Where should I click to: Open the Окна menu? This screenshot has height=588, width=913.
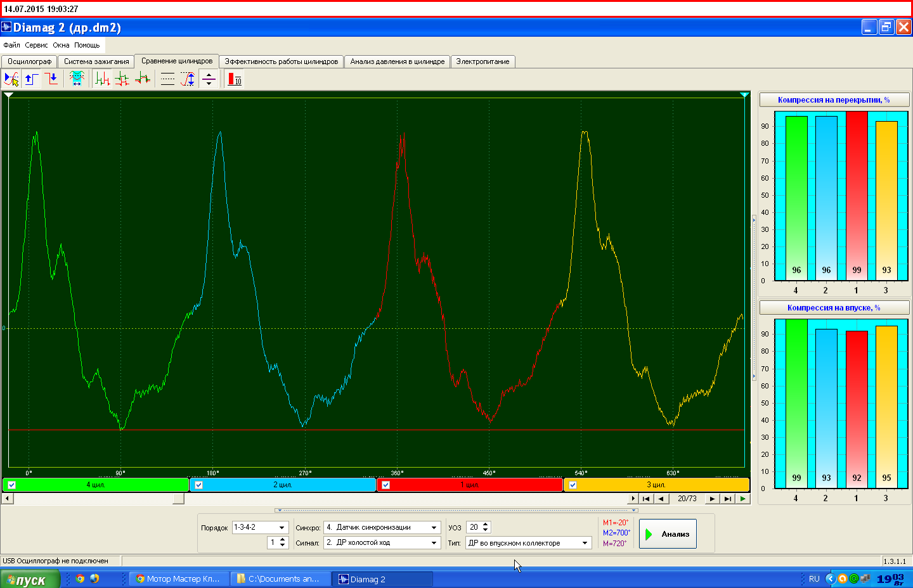pos(61,45)
